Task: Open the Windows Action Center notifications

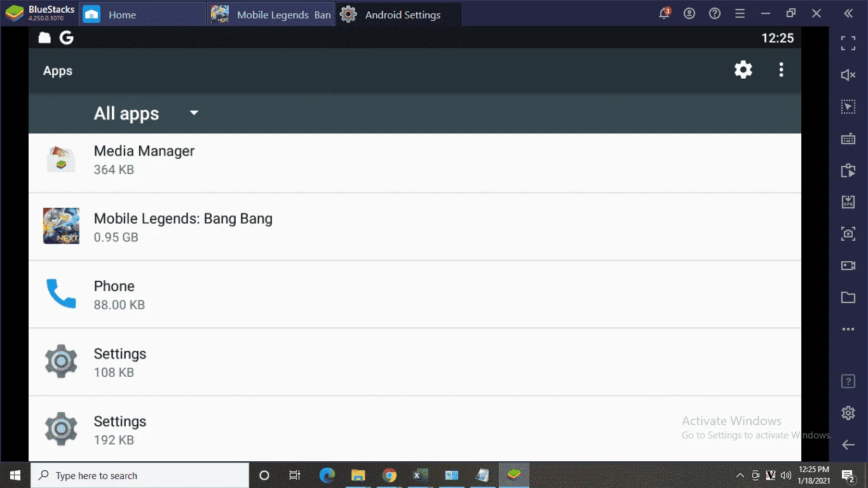Action: pos(848,475)
